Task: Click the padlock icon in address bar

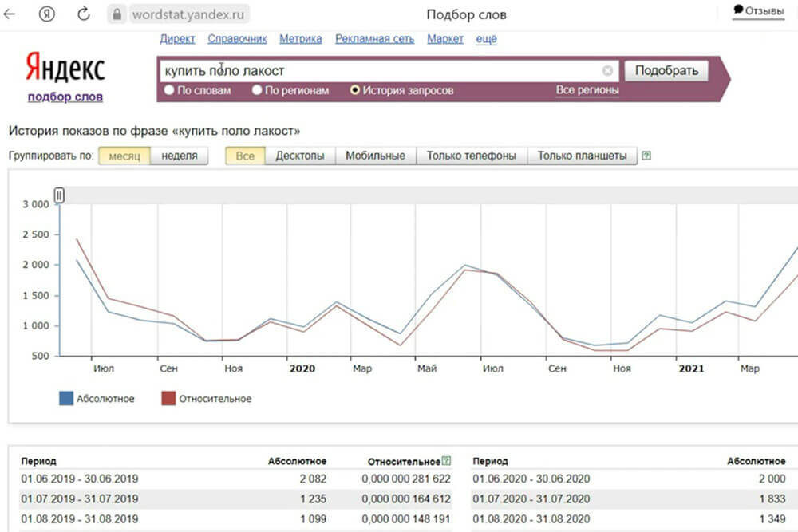Action: point(117,14)
